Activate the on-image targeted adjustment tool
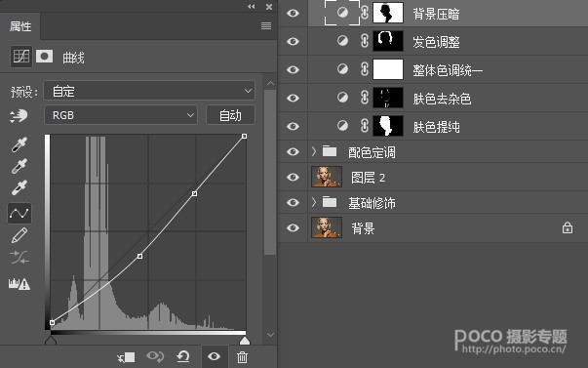The height and width of the screenshot is (368, 588). (19, 115)
